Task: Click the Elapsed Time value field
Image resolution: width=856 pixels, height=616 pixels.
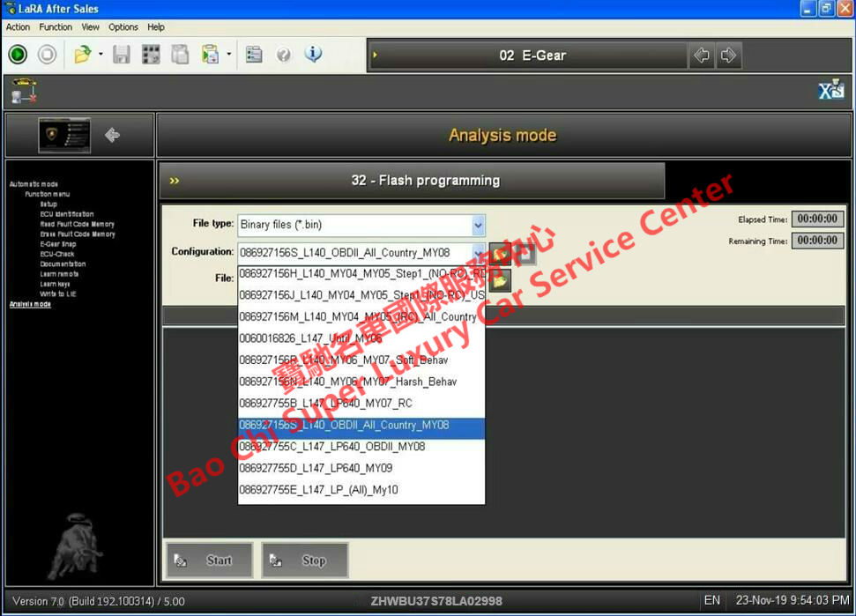Action: pyautogui.click(x=817, y=219)
